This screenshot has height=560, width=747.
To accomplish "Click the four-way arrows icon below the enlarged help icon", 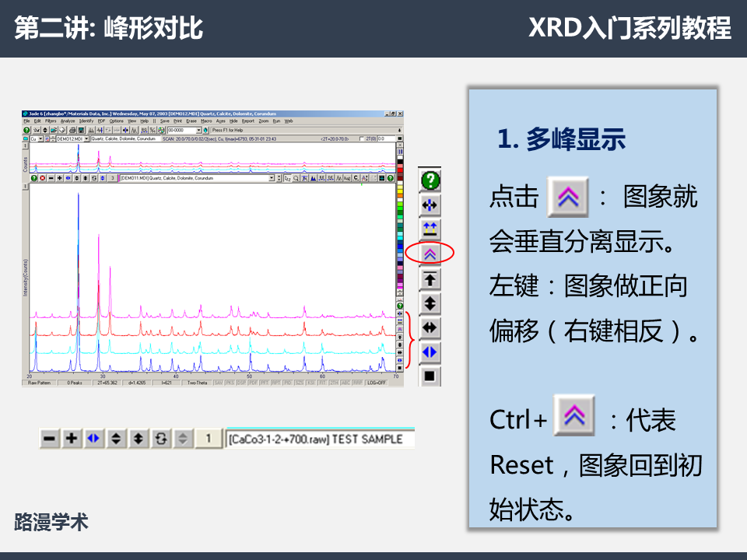I will (x=430, y=205).
